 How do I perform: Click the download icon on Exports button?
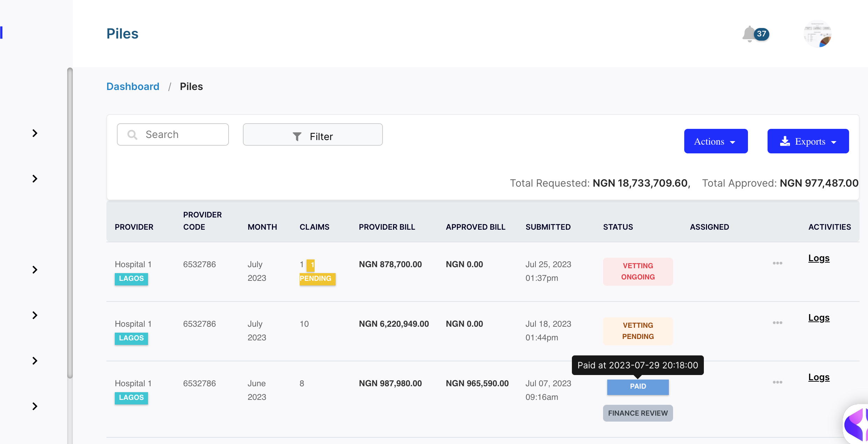click(x=785, y=141)
